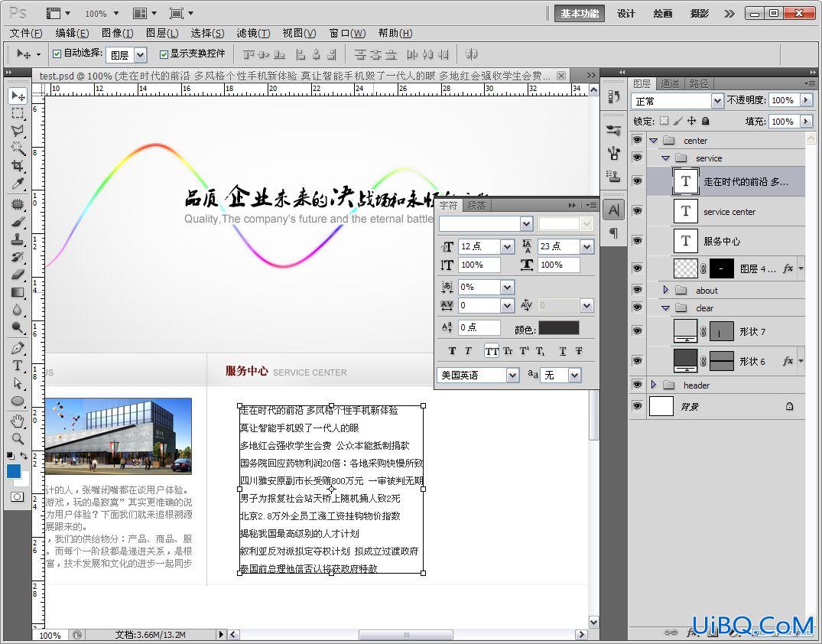Select the Eraser tool

tap(18, 275)
